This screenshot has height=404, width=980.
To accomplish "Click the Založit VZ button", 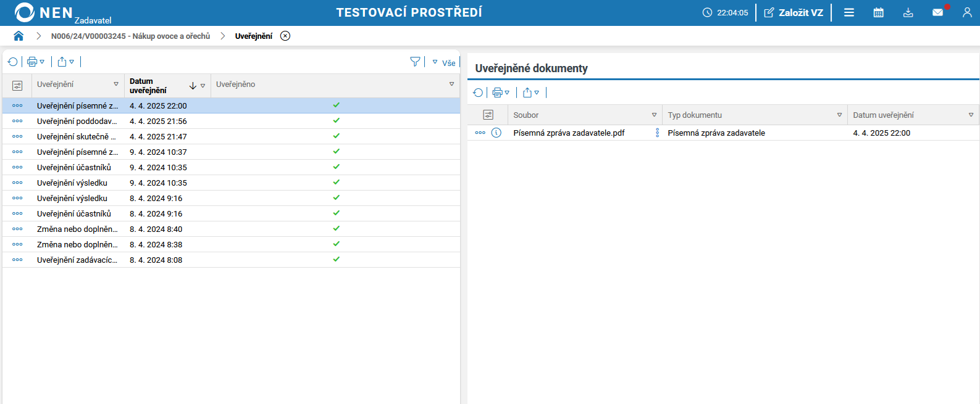I will point(794,12).
